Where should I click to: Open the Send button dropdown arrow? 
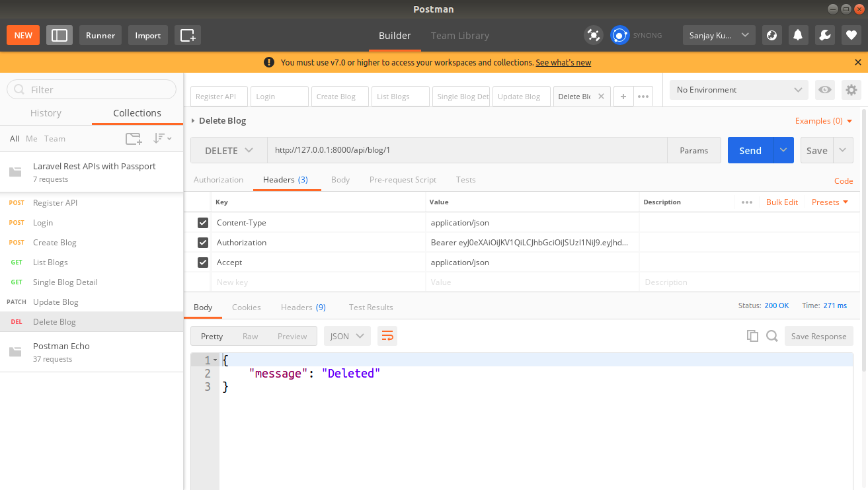783,150
